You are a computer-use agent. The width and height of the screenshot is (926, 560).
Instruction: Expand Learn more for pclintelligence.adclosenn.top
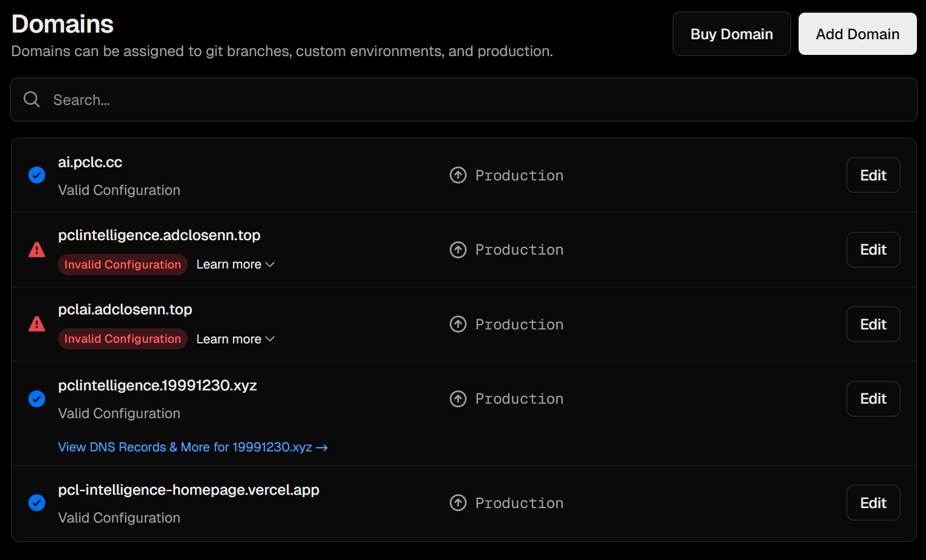pyautogui.click(x=235, y=264)
